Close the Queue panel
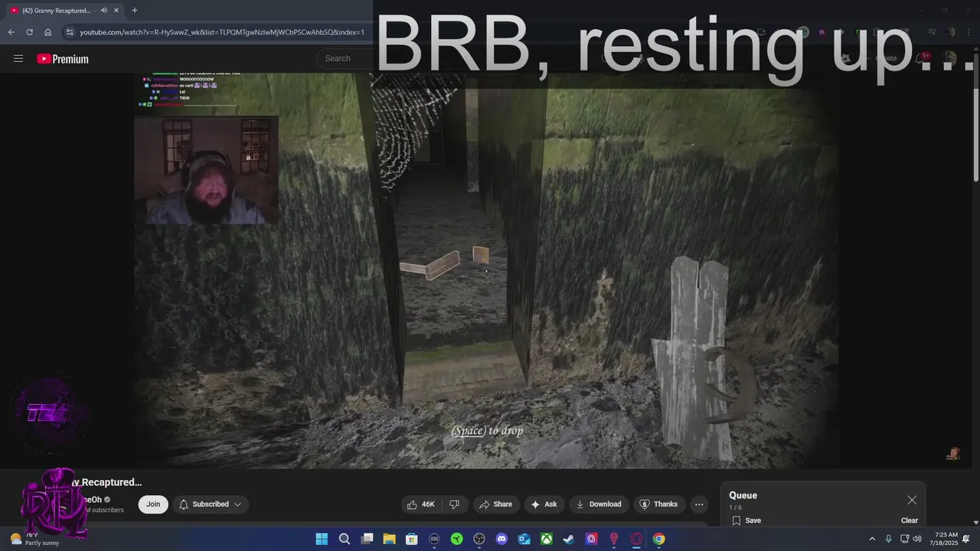This screenshot has width=980, height=551. [x=912, y=500]
